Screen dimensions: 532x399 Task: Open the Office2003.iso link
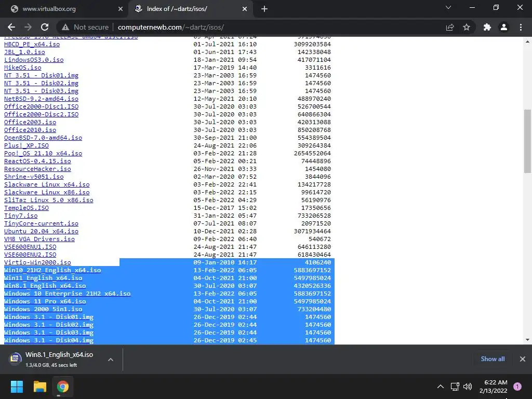[x=30, y=122]
